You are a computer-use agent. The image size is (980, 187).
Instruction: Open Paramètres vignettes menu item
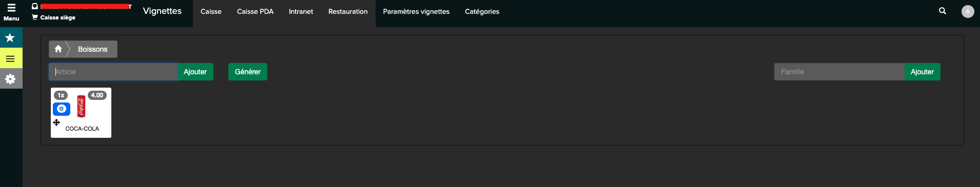pyautogui.click(x=416, y=11)
